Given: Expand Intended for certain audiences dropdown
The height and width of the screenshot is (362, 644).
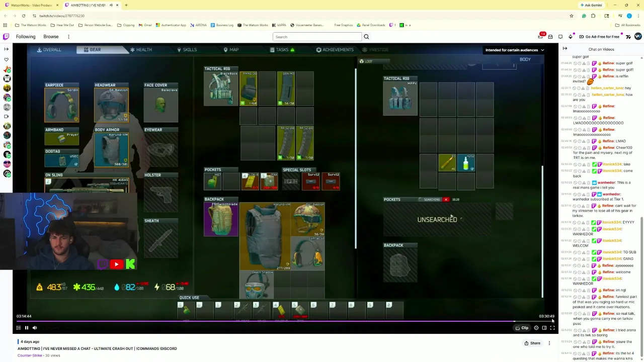Looking at the screenshot, I should pos(514,50).
